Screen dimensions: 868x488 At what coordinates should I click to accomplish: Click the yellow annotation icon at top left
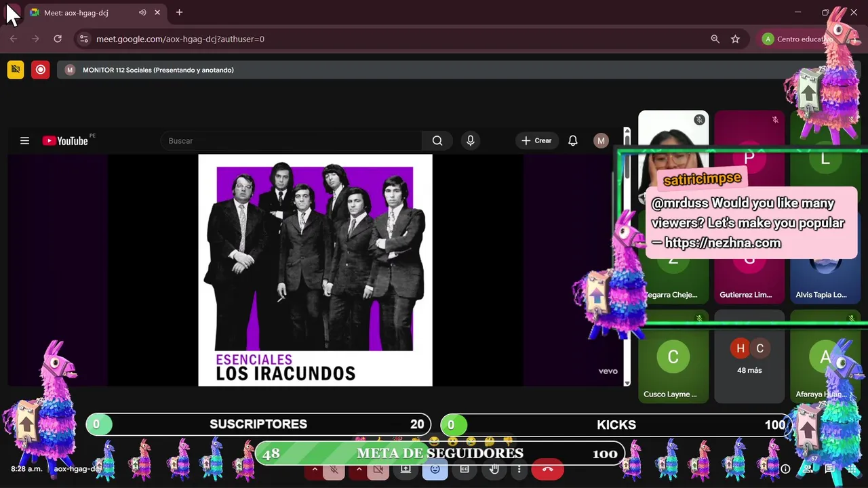tap(16, 70)
